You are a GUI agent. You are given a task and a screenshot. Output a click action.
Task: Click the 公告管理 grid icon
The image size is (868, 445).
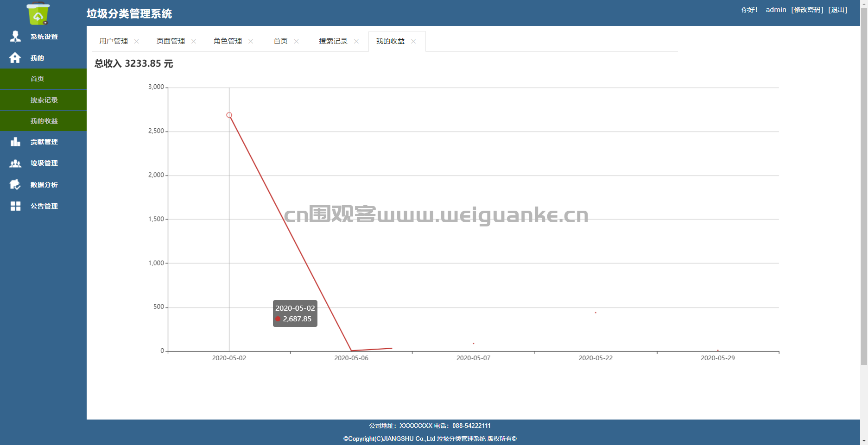(15, 206)
